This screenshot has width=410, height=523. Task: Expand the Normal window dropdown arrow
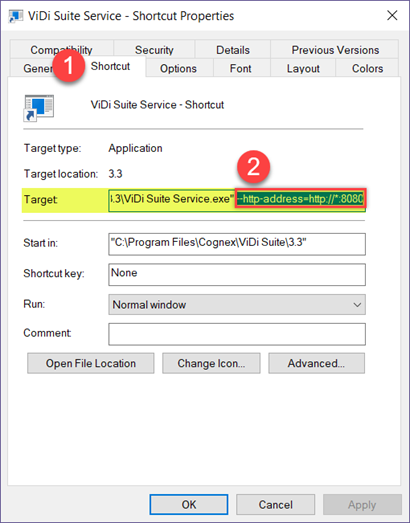(357, 305)
